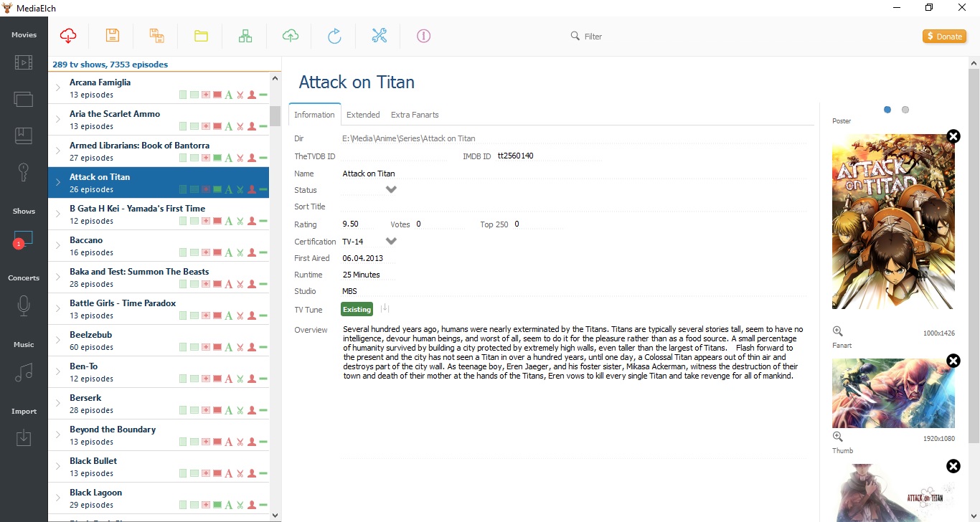Select the Black Bullet show
This screenshot has height=522, width=980.
pyautogui.click(x=159, y=467)
